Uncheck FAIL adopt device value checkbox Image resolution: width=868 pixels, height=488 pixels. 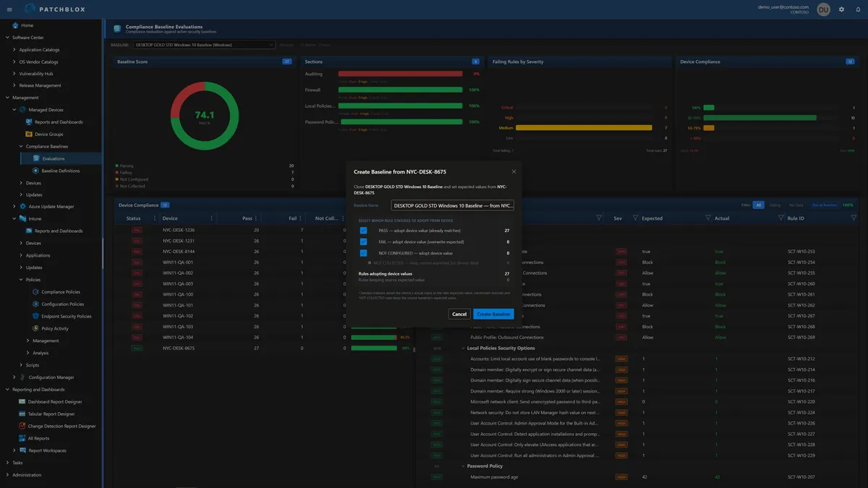tap(364, 241)
